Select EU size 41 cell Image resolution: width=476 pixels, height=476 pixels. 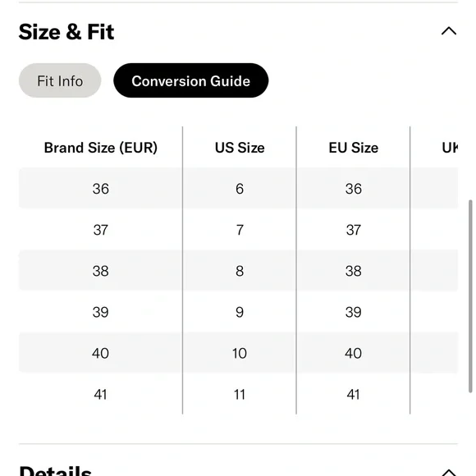coord(354,394)
